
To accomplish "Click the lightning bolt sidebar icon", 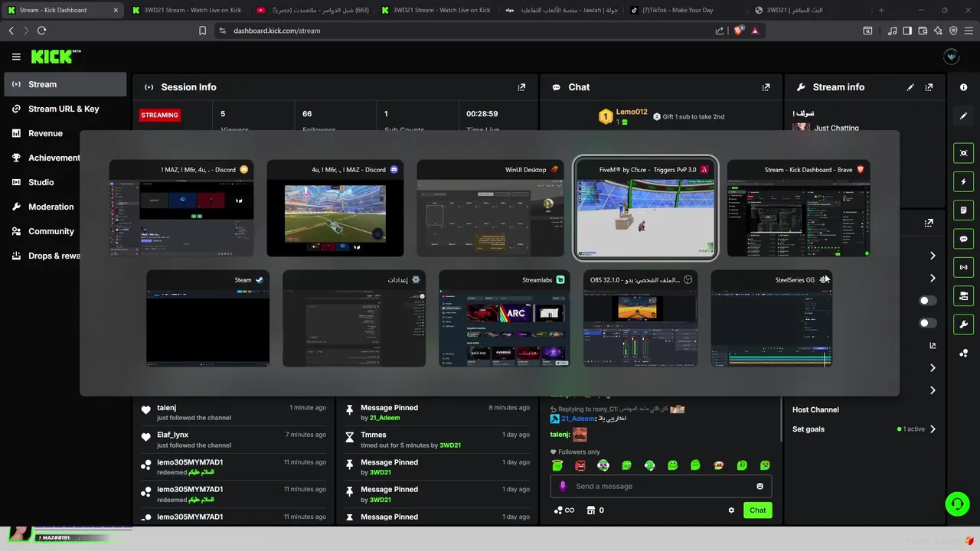I will tap(963, 182).
